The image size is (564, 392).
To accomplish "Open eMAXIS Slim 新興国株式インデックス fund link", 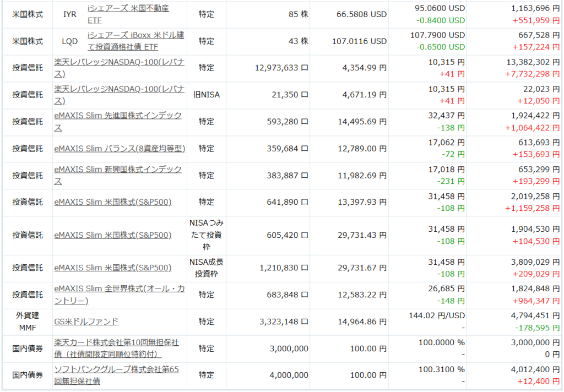I will (118, 176).
